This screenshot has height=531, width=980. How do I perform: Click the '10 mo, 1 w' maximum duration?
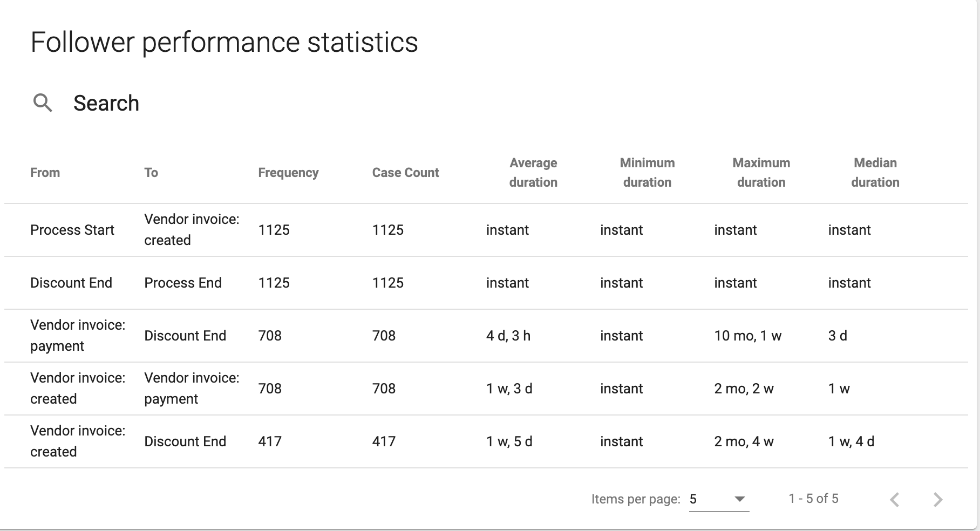point(748,336)
